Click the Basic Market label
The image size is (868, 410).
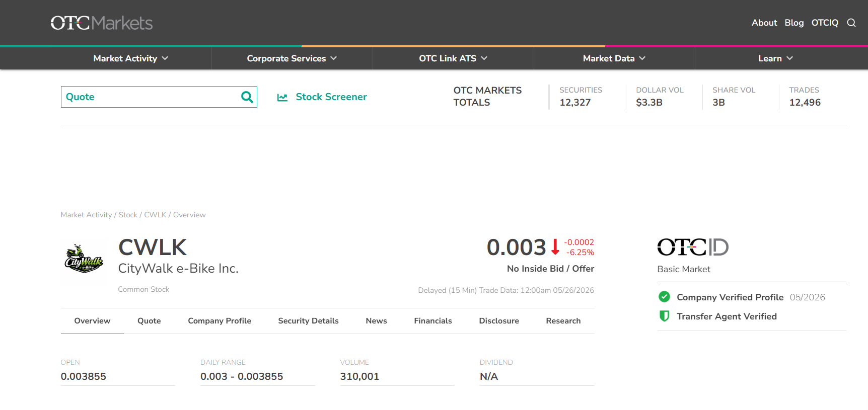click(684, 269)
